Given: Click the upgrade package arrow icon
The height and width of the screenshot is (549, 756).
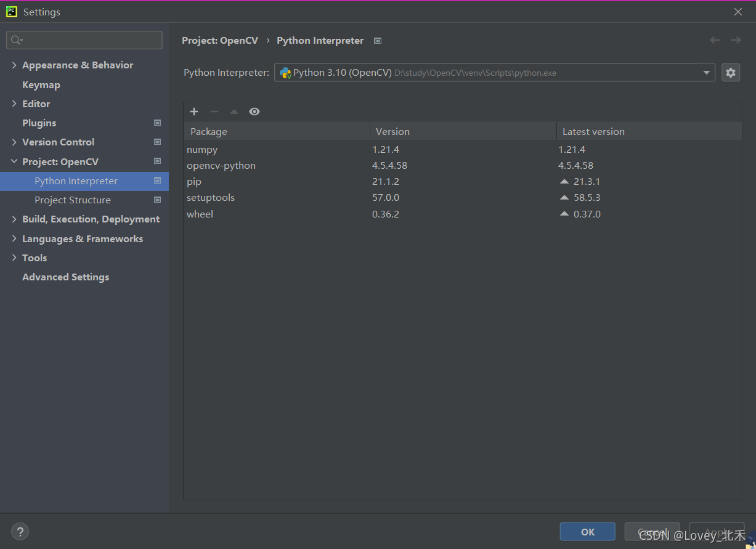Looking at the screenshot, I should click(234, 112).
